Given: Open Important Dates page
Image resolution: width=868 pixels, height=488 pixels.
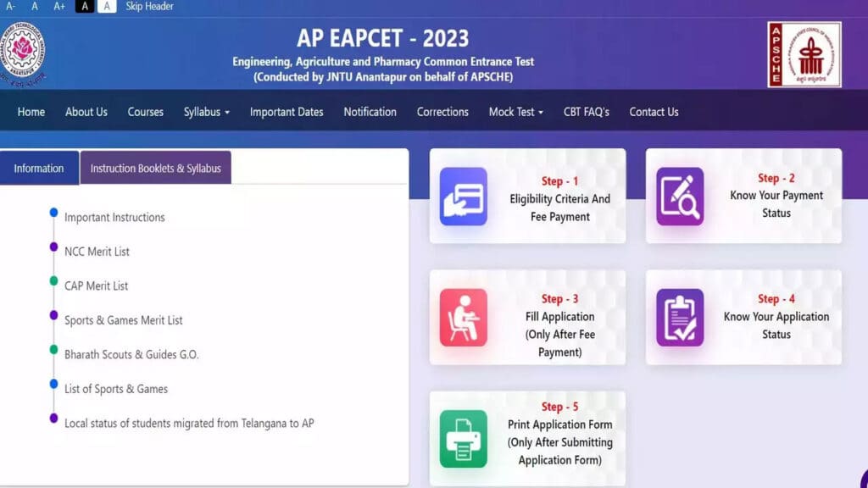Looking at the screenshot, I should tap(287, 112).
